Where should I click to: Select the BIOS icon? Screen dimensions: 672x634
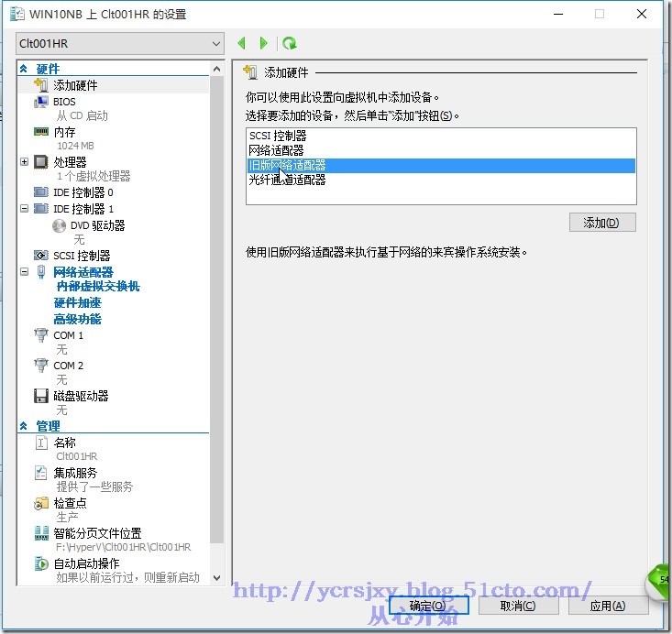[x=41, y=102]
